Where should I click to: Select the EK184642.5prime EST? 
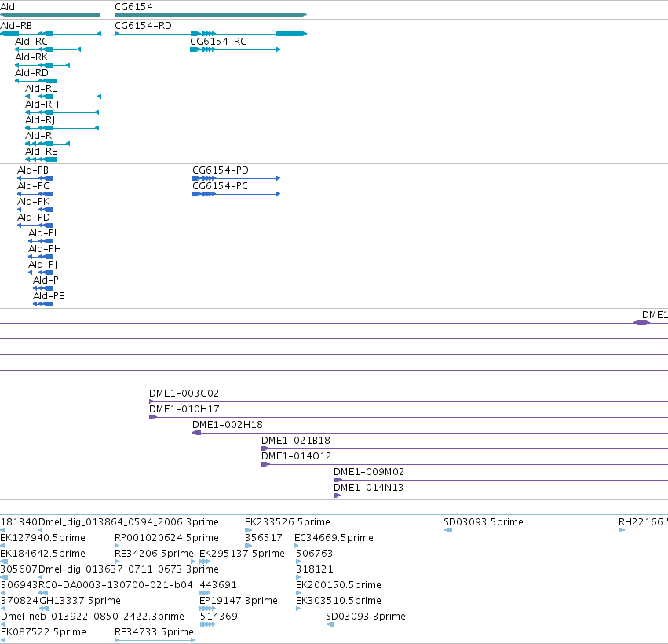point(4,562)
